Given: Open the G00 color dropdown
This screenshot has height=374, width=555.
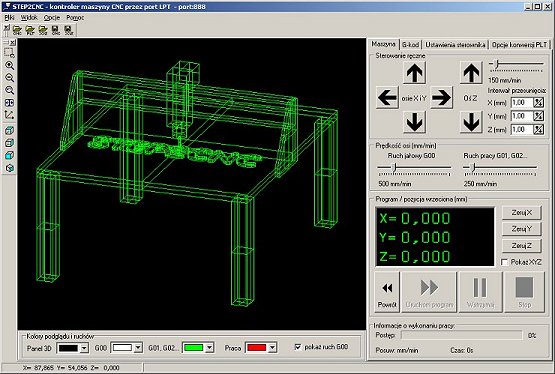Looking at the screenshot, I should 138,348.
